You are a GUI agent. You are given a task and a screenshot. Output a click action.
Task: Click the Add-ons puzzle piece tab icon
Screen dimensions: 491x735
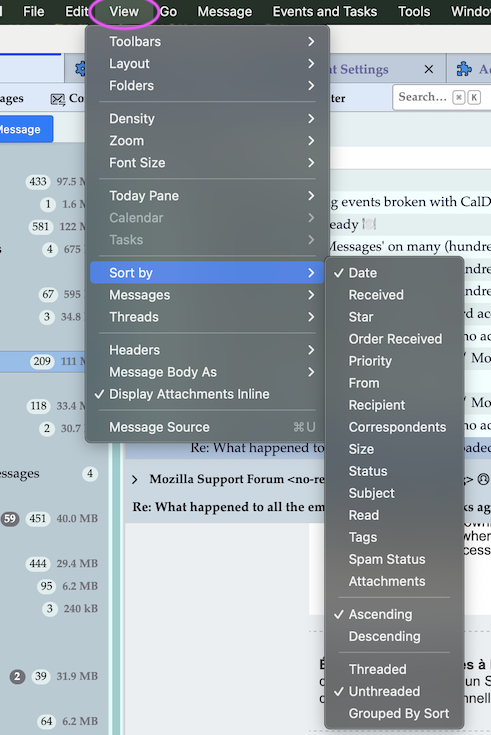click(464, 69)
